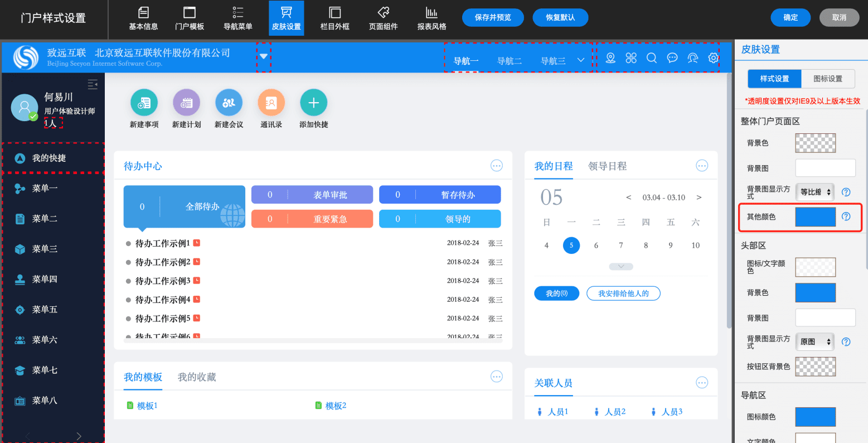Select 导航一 in the header navigation
Screen dimensions: 868x443
(x=466, y=61)
